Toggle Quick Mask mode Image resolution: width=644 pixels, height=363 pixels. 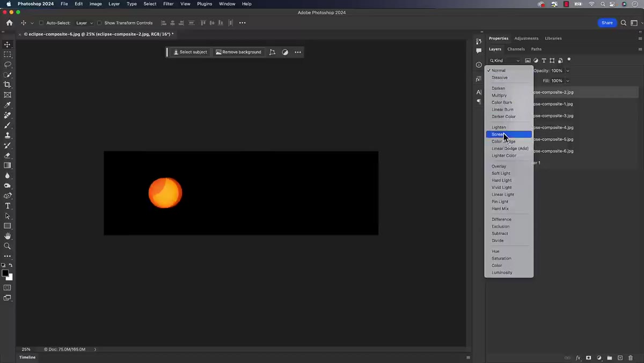pos(8,288)
